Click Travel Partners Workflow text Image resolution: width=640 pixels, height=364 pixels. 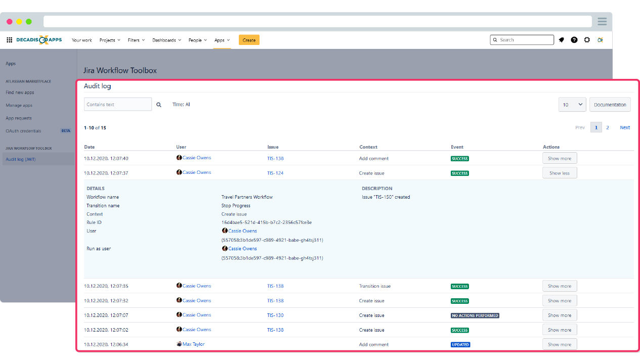[247, 197]
